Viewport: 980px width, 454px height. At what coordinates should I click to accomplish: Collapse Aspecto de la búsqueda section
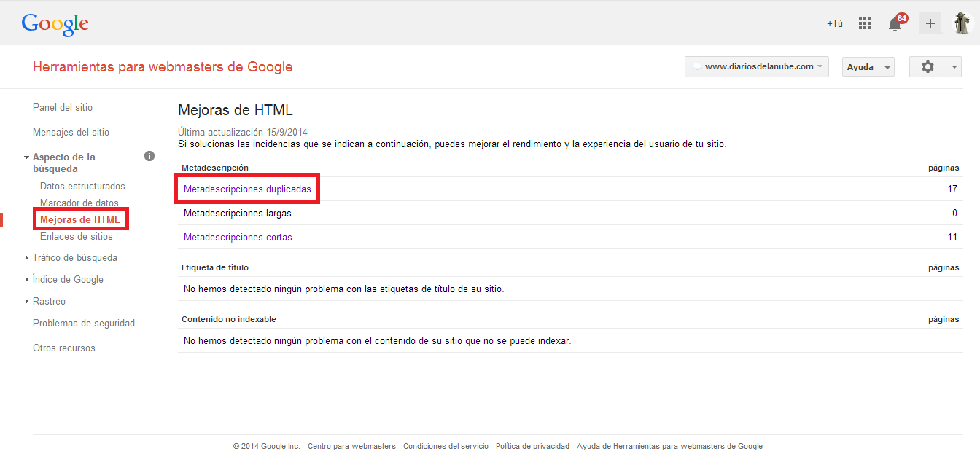[x=26, y=157]
